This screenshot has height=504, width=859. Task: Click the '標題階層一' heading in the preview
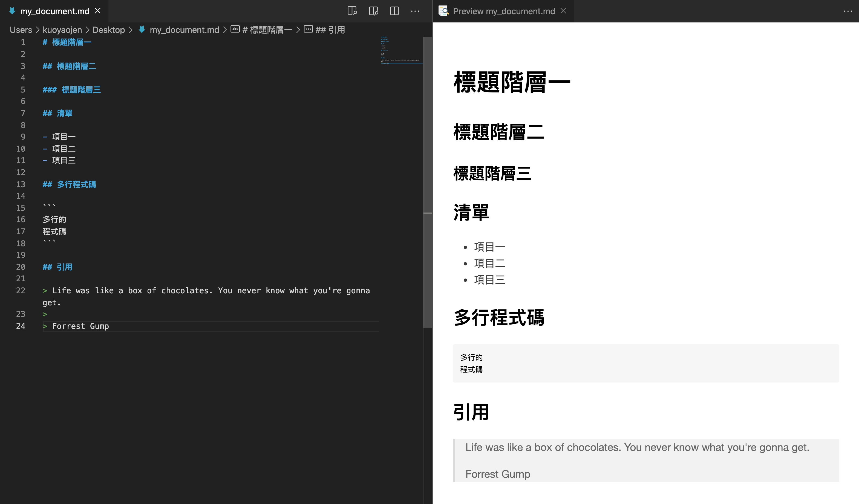(512, 82)
